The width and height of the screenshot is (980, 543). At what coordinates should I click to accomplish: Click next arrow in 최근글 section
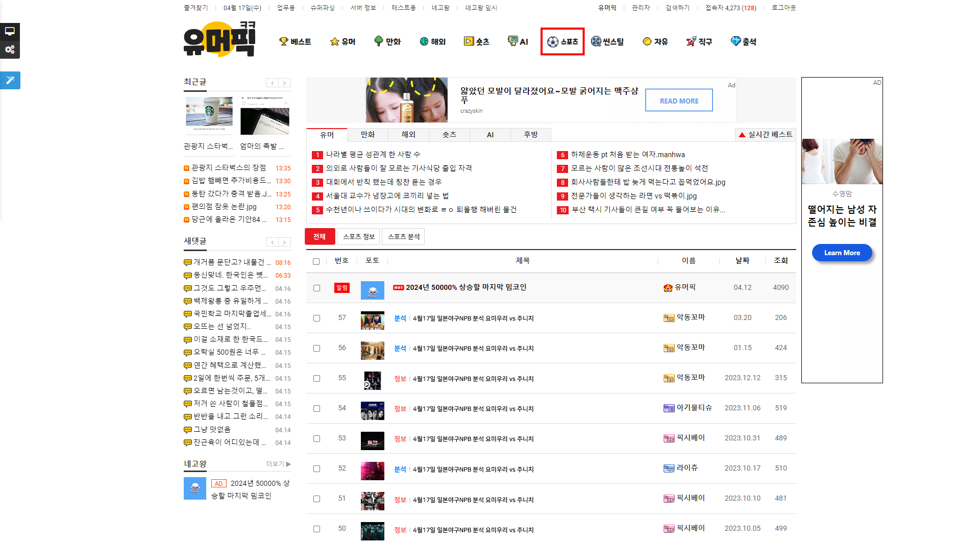[285, 83]
